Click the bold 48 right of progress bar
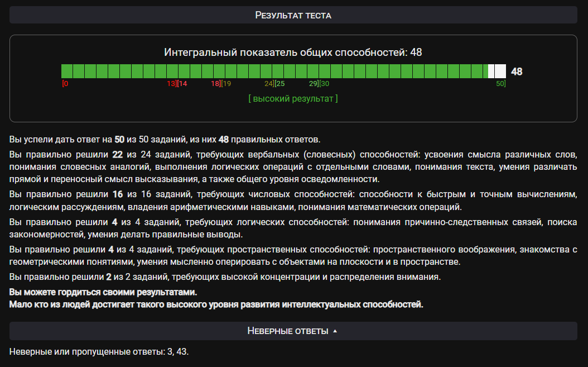This screenshot has width=588, height=367. [517, 72]
